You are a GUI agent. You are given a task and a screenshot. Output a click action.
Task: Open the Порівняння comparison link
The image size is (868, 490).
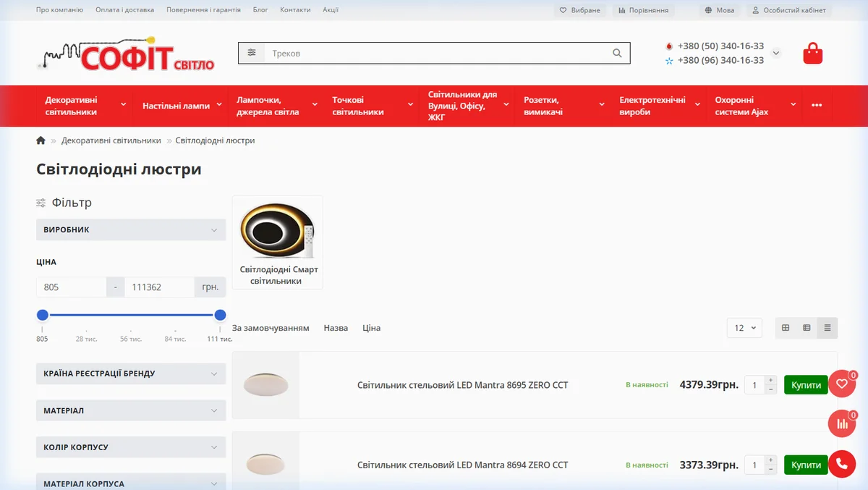(644, 10)
